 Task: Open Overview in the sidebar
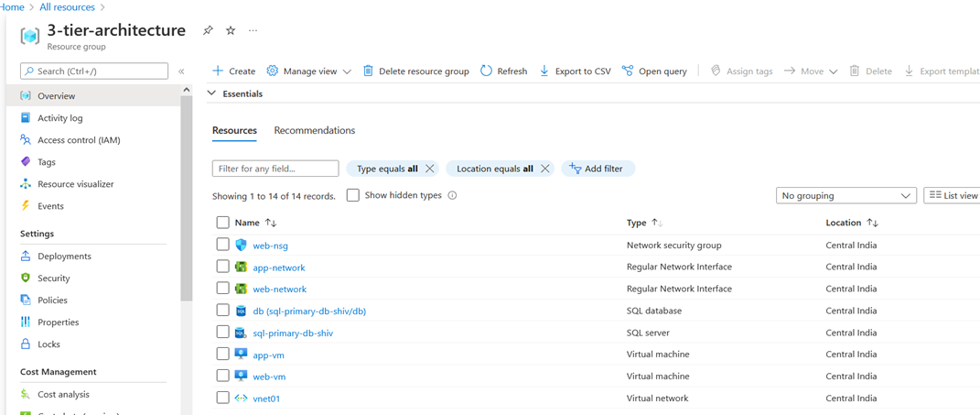[x=93, y=96]
